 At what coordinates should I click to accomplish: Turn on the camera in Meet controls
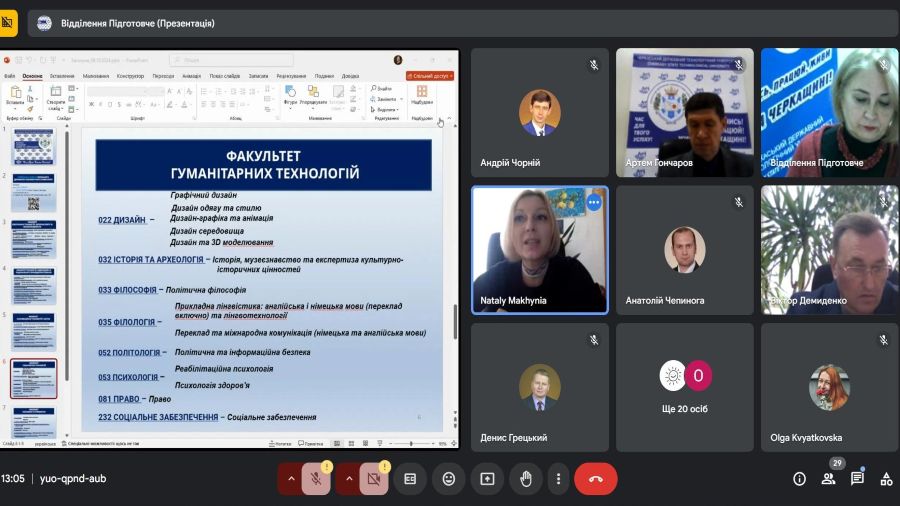(374, 479)
